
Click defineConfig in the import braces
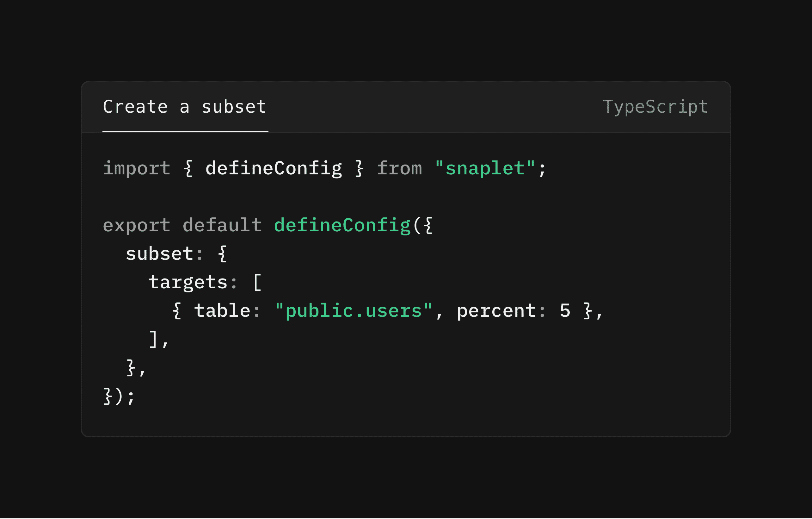tap(274, 168)
